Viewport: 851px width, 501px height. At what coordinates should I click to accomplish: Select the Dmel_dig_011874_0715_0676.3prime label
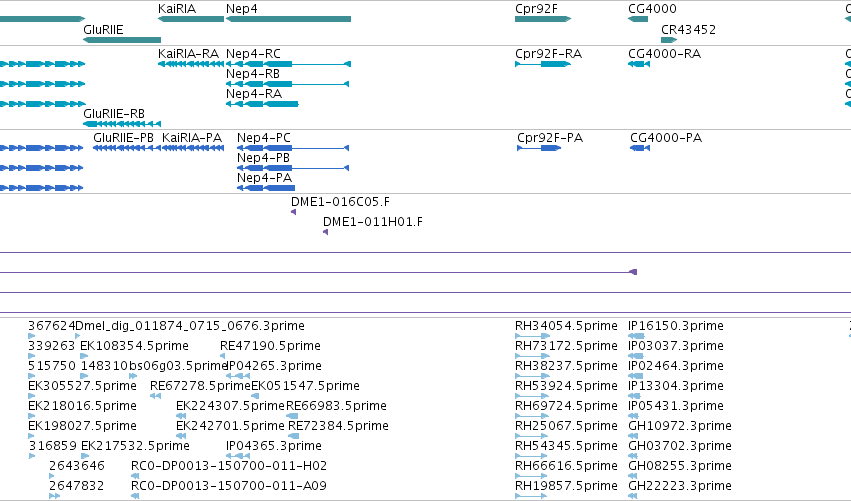click(x=190, y=326)
